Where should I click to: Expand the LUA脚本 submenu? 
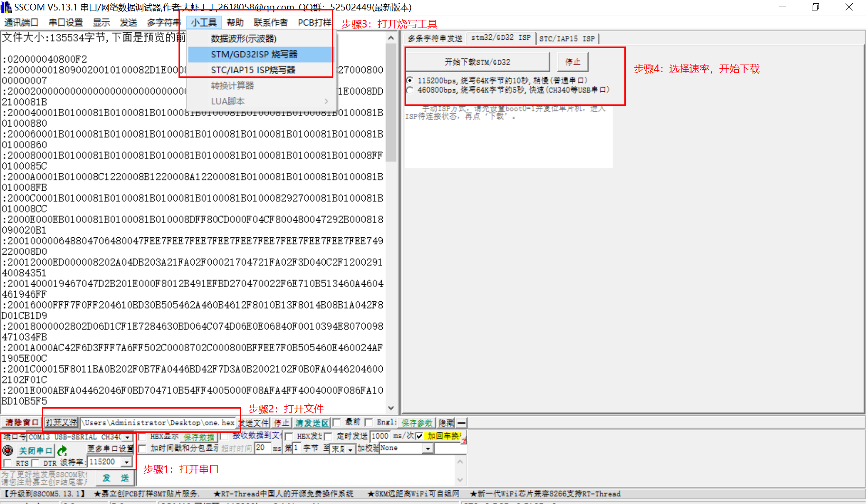[x=259, y=101]
